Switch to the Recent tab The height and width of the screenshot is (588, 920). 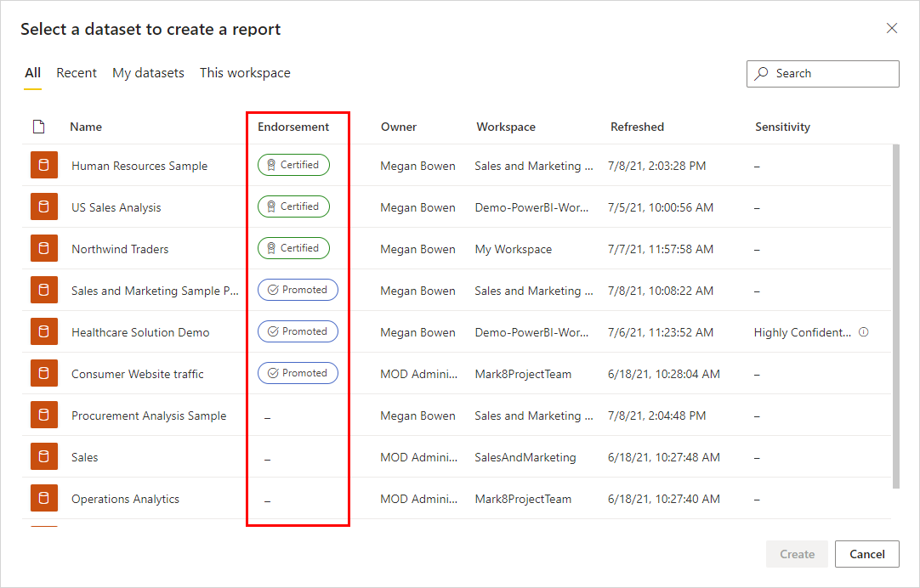[77, 73]
